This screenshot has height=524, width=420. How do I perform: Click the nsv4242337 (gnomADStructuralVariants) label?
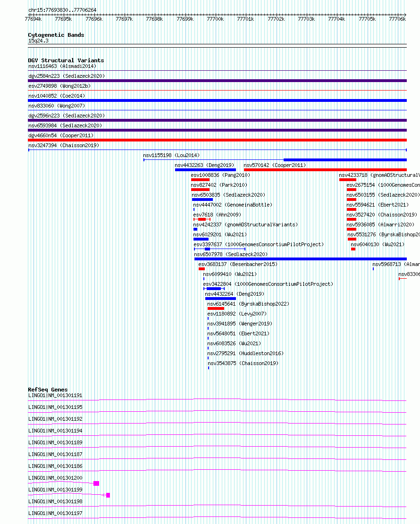(x=245, y=225)
